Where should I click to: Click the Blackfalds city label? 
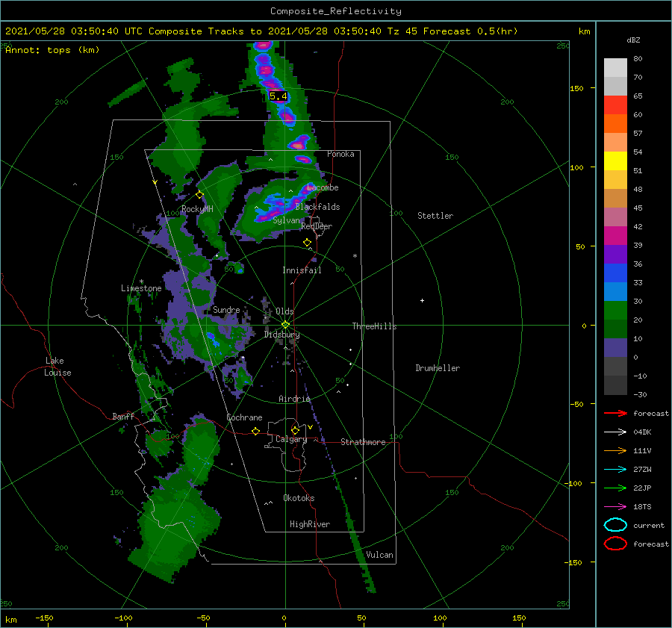tap(317, 207)
